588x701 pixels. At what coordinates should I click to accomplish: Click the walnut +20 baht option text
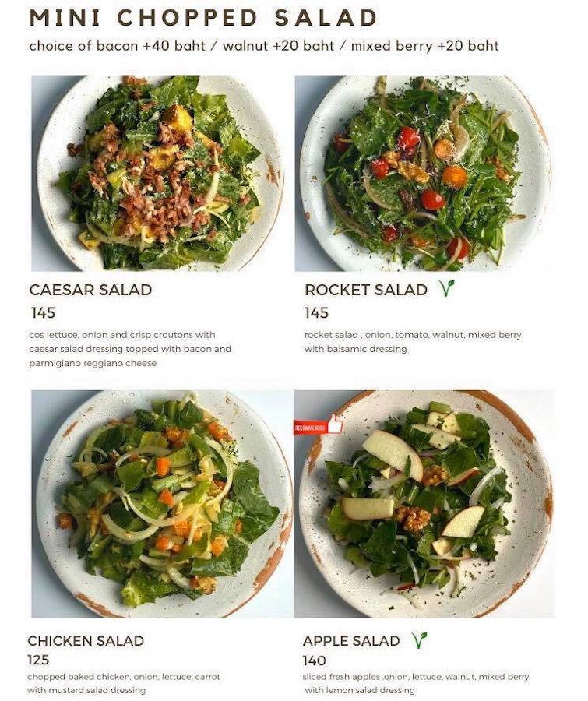pos(278,46)
